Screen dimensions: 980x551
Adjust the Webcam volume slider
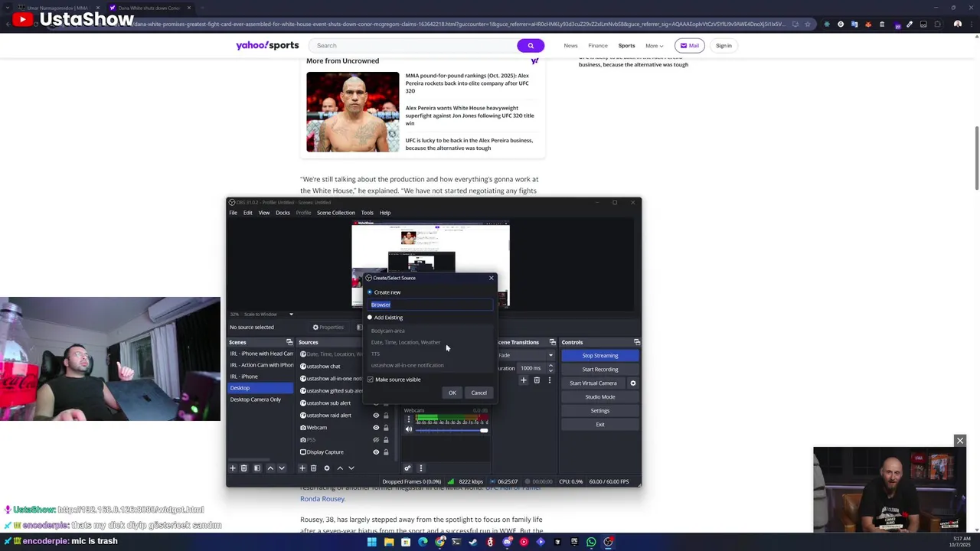point(450,430)
